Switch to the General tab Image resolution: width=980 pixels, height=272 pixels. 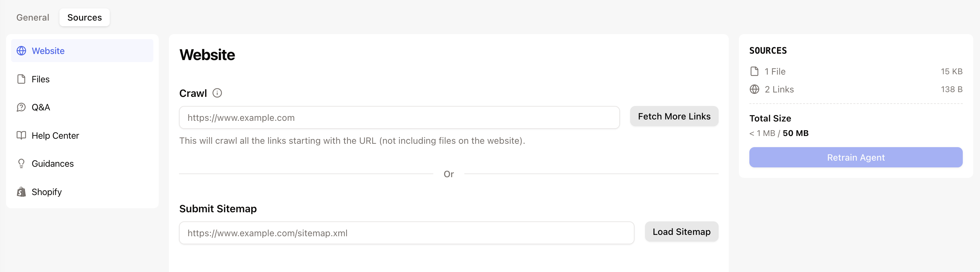33,18
